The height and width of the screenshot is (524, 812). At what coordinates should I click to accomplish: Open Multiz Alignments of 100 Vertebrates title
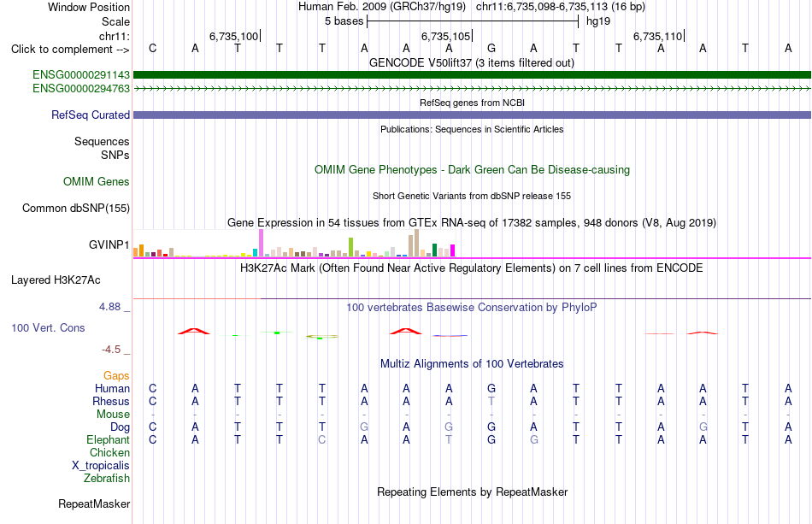pos(472,363)
